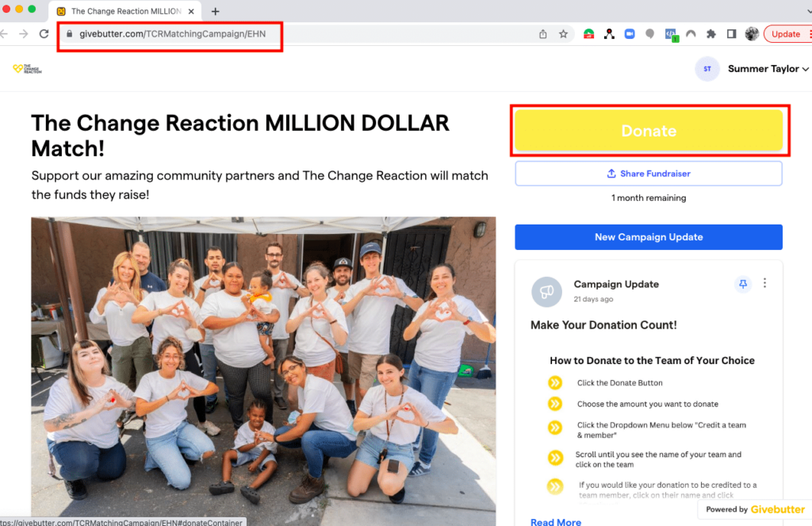Click the ST user avatar circle
The width and height of the screenshot is (812, 526).
707,69
